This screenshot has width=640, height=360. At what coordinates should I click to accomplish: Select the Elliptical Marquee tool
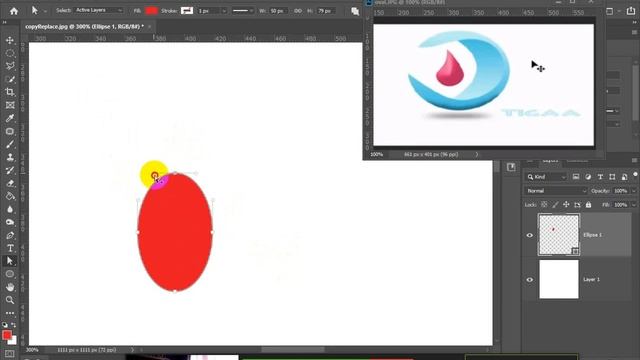tap(10, 53)
